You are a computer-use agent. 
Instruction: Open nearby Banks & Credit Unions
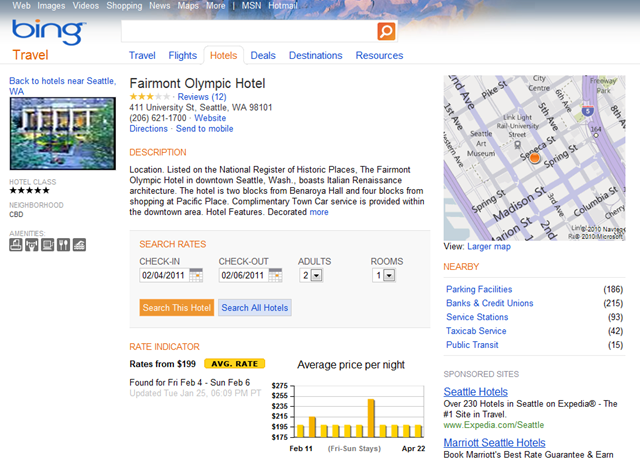489,303
